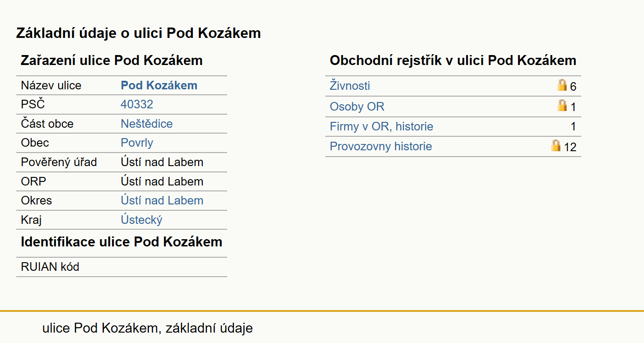View the Provozovny historie link

pyautogui.click(x=381, y=146)
